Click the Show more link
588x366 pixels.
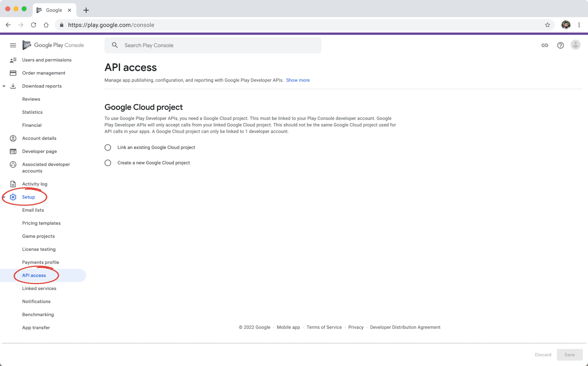click(298, 80)
